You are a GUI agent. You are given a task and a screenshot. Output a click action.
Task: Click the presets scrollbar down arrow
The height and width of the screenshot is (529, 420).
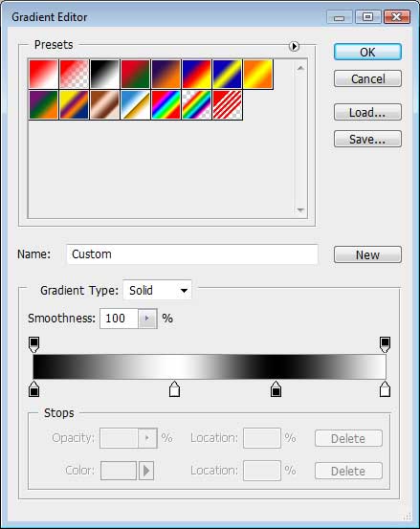[300, 209]
